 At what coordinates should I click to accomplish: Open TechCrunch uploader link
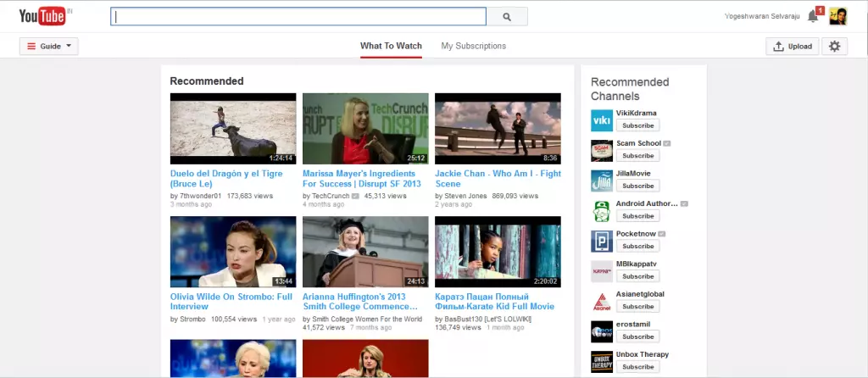(x=331, y=196)
